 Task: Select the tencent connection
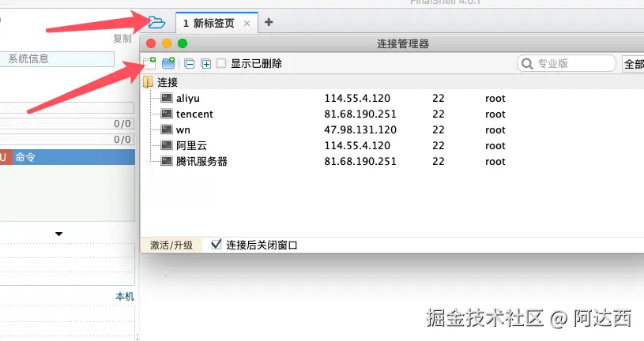(194, 114)
